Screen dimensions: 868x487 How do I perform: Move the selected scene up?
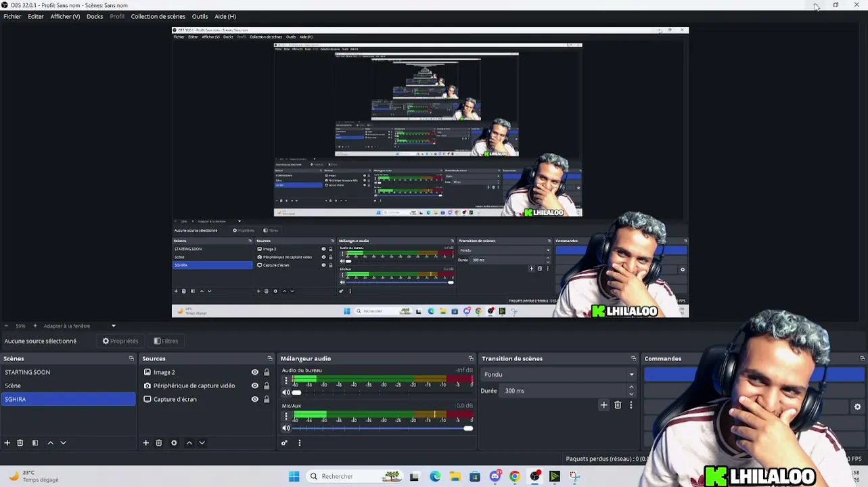[50, 443]
